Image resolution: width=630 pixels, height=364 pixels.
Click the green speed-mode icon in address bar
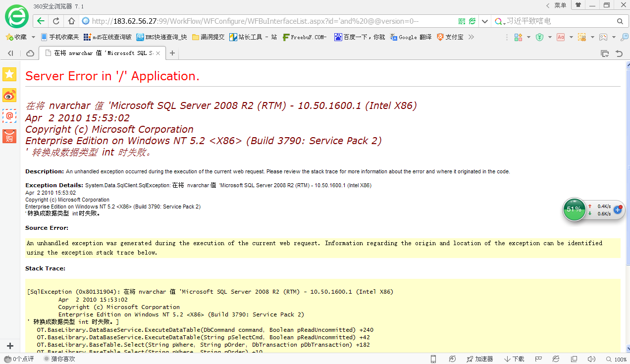coord(472,21)
